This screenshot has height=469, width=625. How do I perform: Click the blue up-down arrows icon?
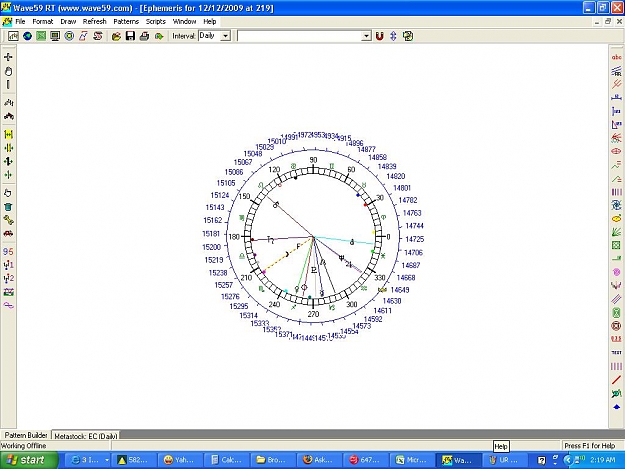(x=393, y=36)
